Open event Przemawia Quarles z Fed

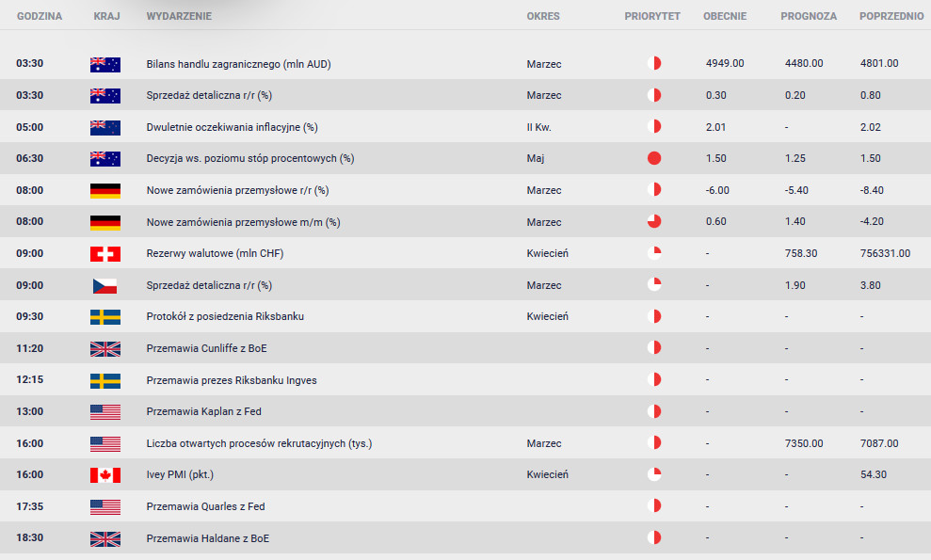pos(205,506)
